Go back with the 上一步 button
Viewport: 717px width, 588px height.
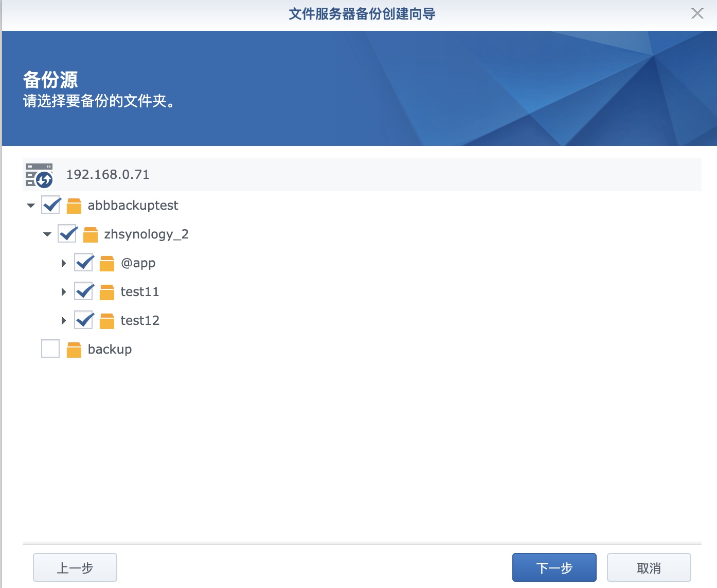(75, 567)
